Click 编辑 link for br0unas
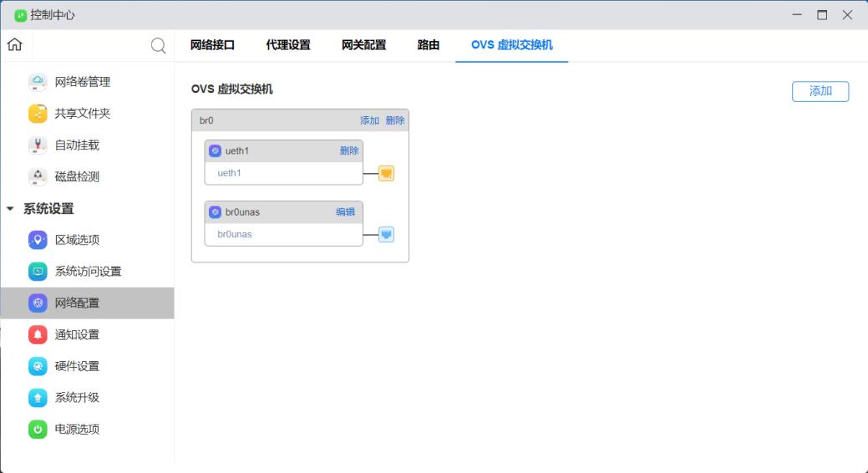This screenshot has height=473, width=868. [345, 212]
